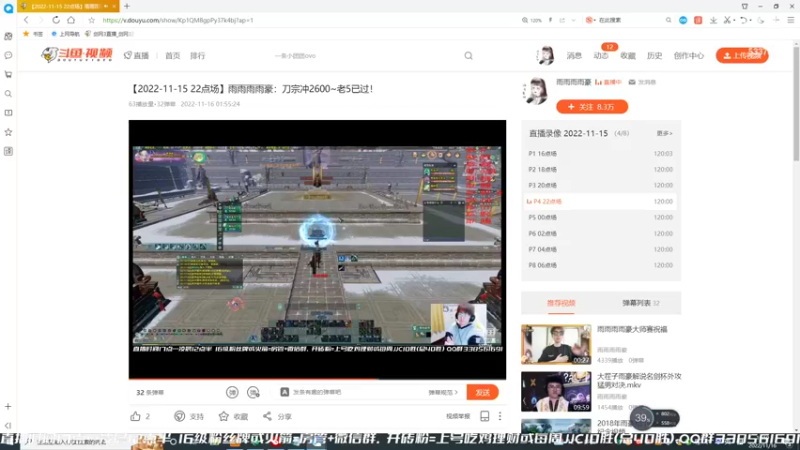Click the 120% zoom level indicator
Screen dimensions: 800x450
[531, 20]
